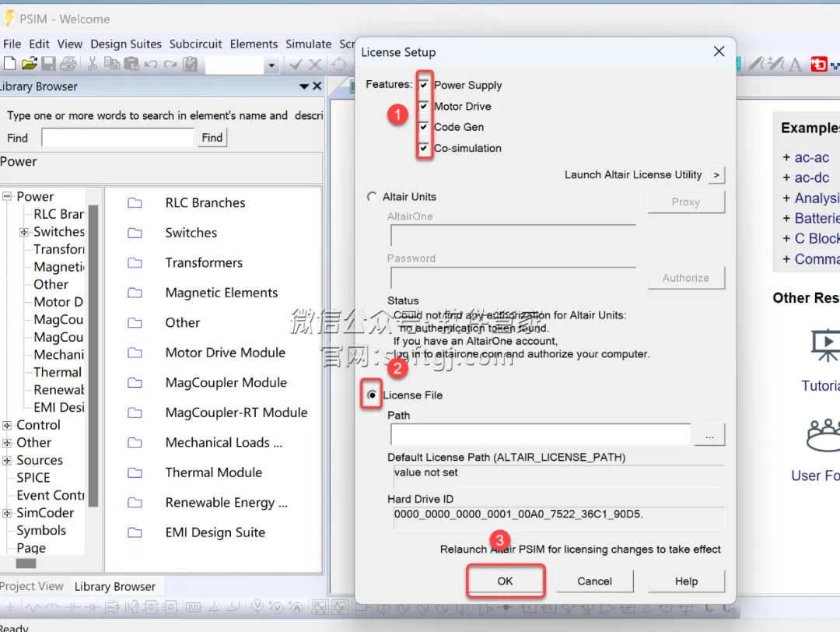Select the License File radio button
The width and height of the screenshot is (840, 632).
point(372,395)
